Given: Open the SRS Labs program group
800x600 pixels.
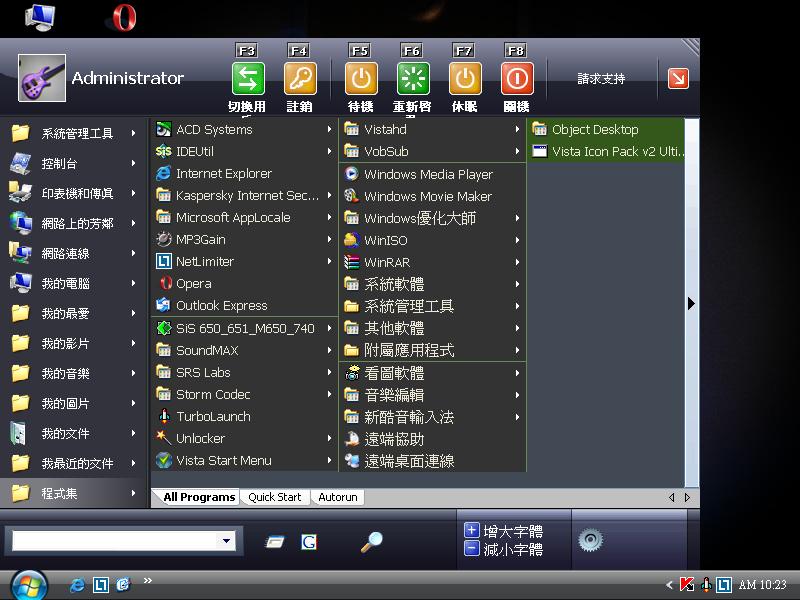Looking at the screenshot, I should tap(245, 372).
